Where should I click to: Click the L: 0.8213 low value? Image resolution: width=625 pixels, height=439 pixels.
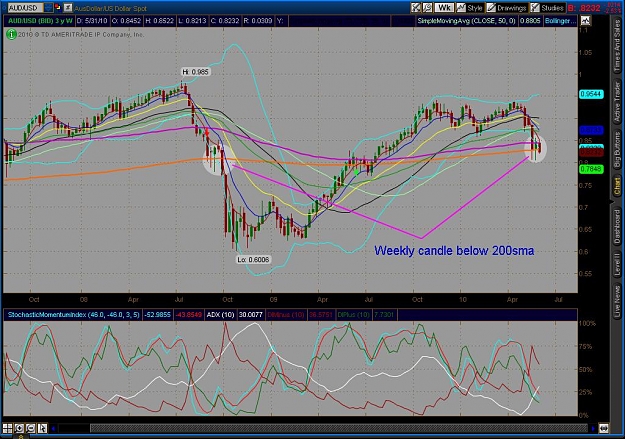click(x=192, y=20)
